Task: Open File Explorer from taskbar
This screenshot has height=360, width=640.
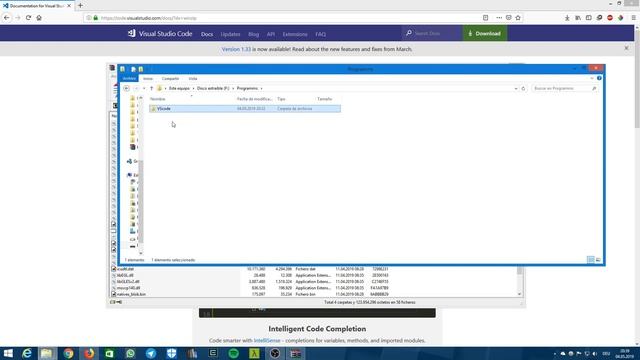Action: click(47, 353)
